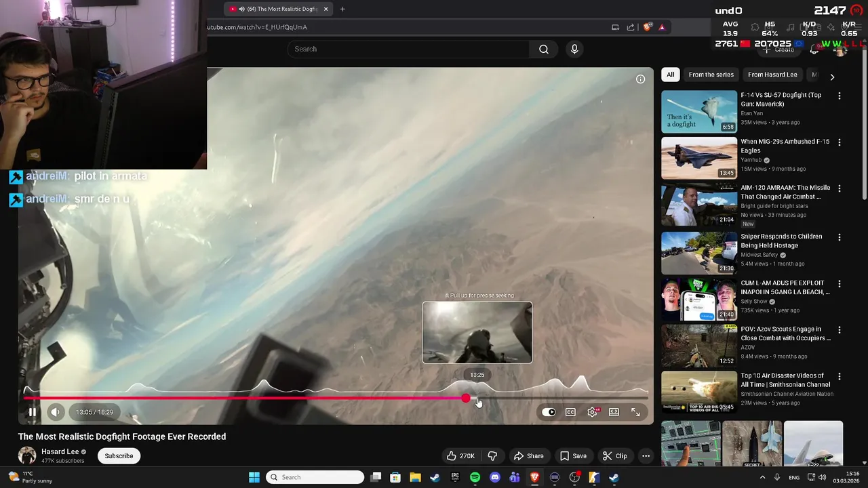868x488 pixels.
Task: Click the Brave Shields lion icon in address bar
Action: click(x=648, y=27)
